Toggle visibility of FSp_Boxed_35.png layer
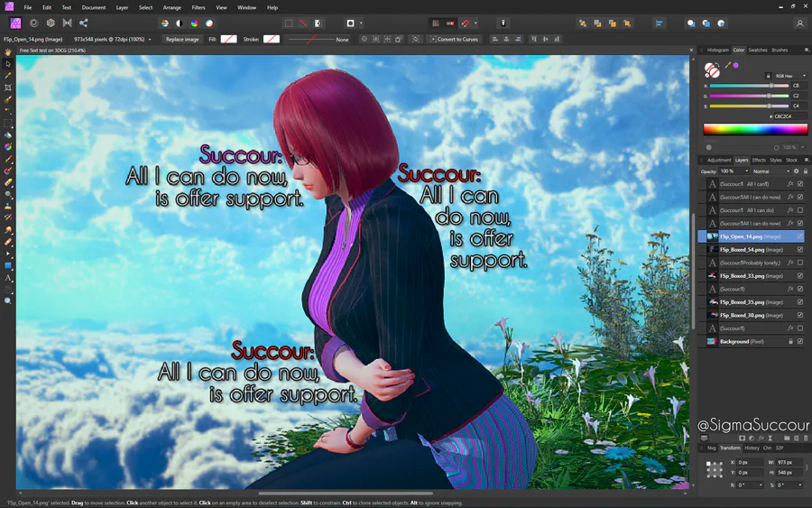The image size is (812, 508). tap(800, 302)
